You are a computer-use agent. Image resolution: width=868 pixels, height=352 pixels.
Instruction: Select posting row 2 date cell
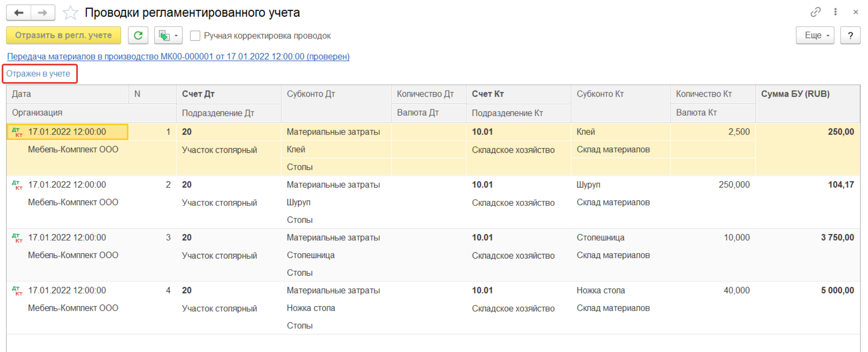click(67, 185)
